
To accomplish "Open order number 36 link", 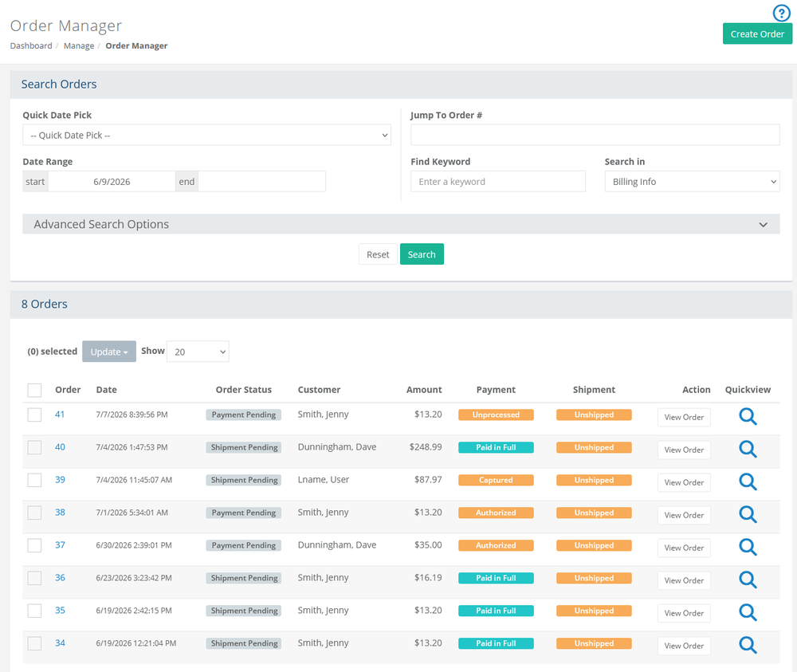I will (60, 577).
